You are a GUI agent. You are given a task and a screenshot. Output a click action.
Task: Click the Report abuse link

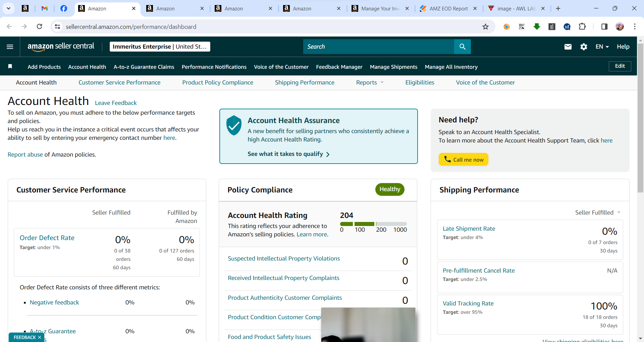pyautogui.click(x=25, y=155)
